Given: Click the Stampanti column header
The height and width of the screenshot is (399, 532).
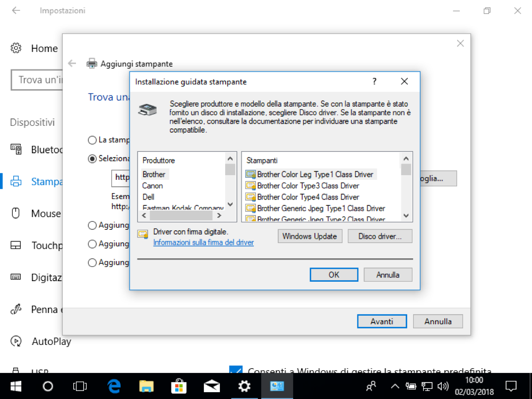Looking at the screenshot, I should click(x=262, y=160).
